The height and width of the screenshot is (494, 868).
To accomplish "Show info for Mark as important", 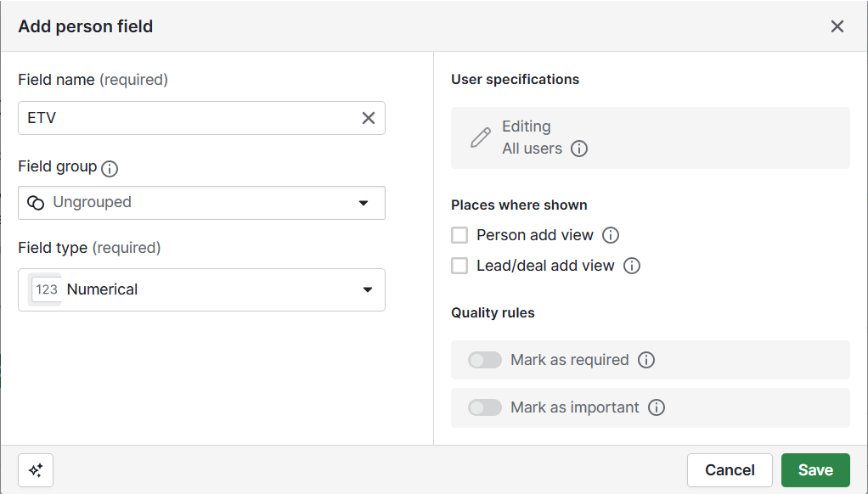I will pos(657,407).
